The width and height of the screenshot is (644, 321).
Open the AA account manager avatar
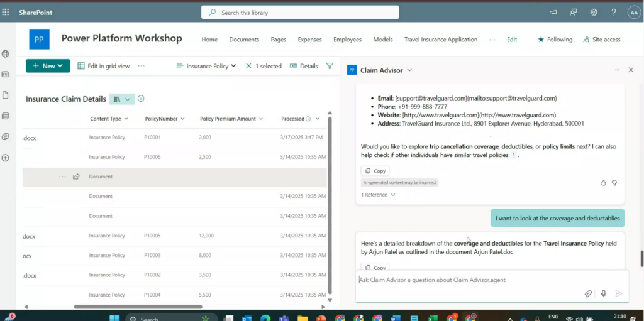click(x=634, y=13)
